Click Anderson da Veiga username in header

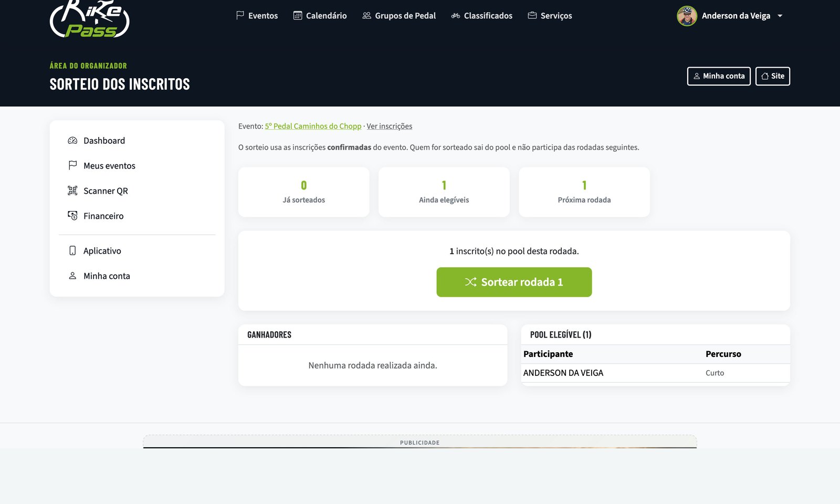pos(736,16)
